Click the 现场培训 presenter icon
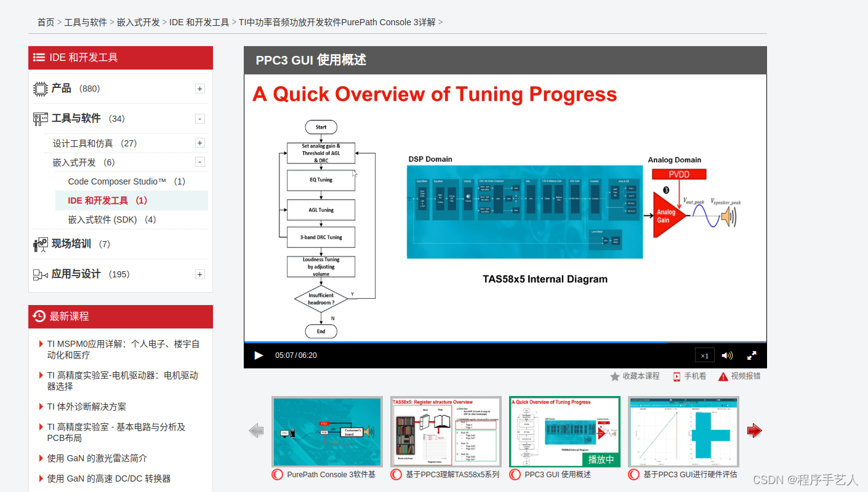This screenshot has height=492, width=868. (41, 244)
